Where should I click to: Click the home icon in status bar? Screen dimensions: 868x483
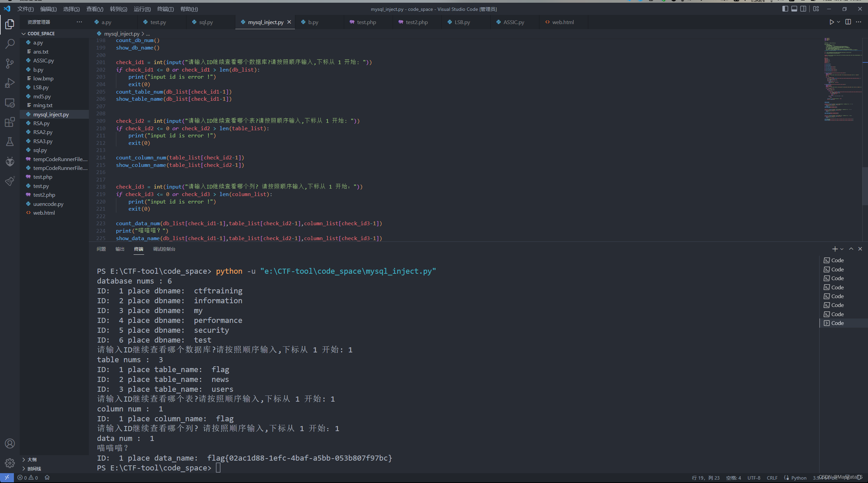(x=47, y=478)
